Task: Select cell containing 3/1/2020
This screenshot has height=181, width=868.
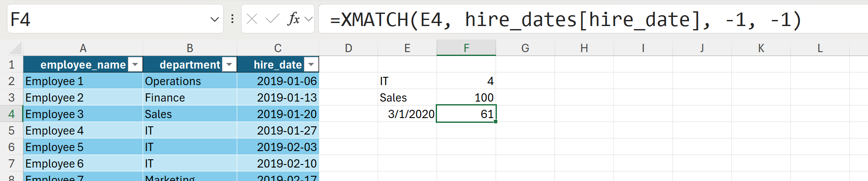Action: (408, 114)
